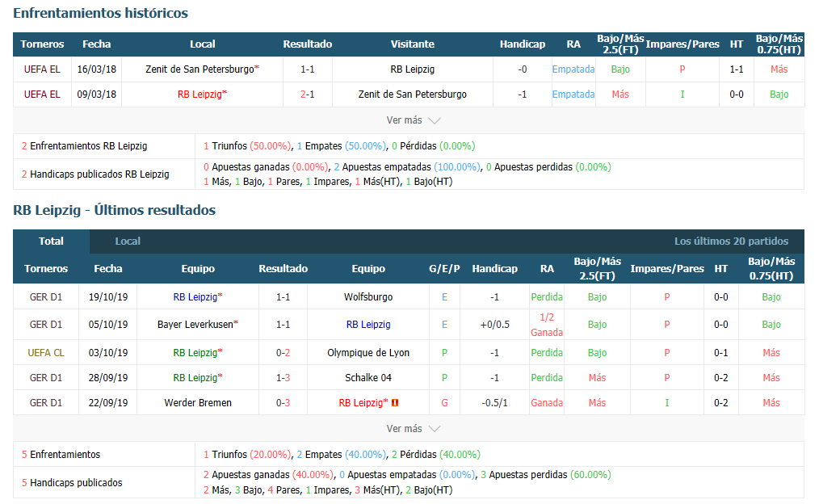Click green RB Leipzig link in 28/09/19 row
Screen dimensions: 819x504
195,378
